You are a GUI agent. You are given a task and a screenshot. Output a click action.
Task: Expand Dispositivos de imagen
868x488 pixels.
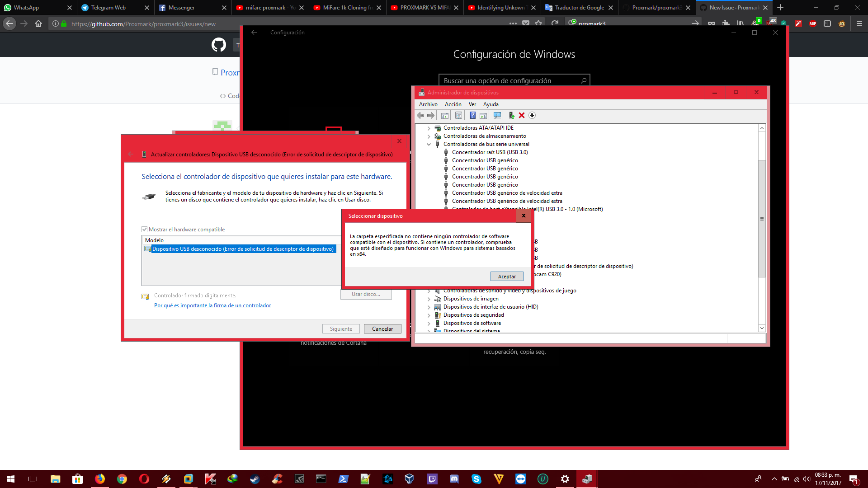[429, 299]
